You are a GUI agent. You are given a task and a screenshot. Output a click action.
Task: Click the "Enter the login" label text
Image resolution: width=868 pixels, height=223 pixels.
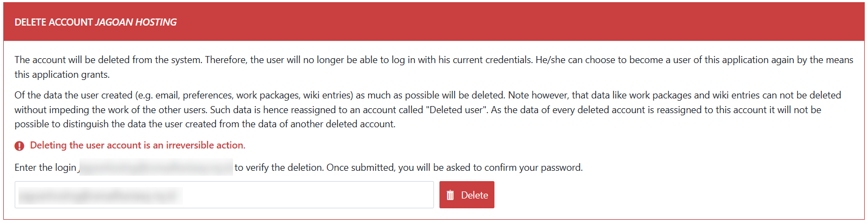click(x=46, y=168)
